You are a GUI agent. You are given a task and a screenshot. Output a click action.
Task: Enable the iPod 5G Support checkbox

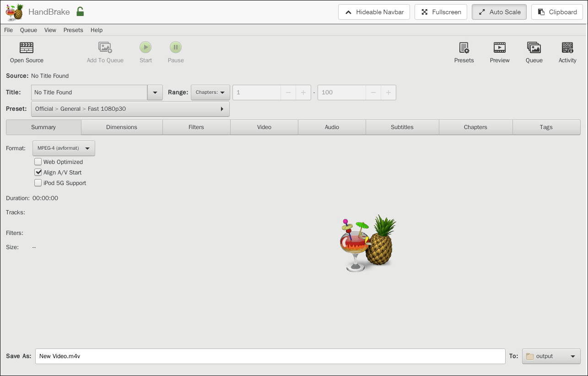coord(38,183)
